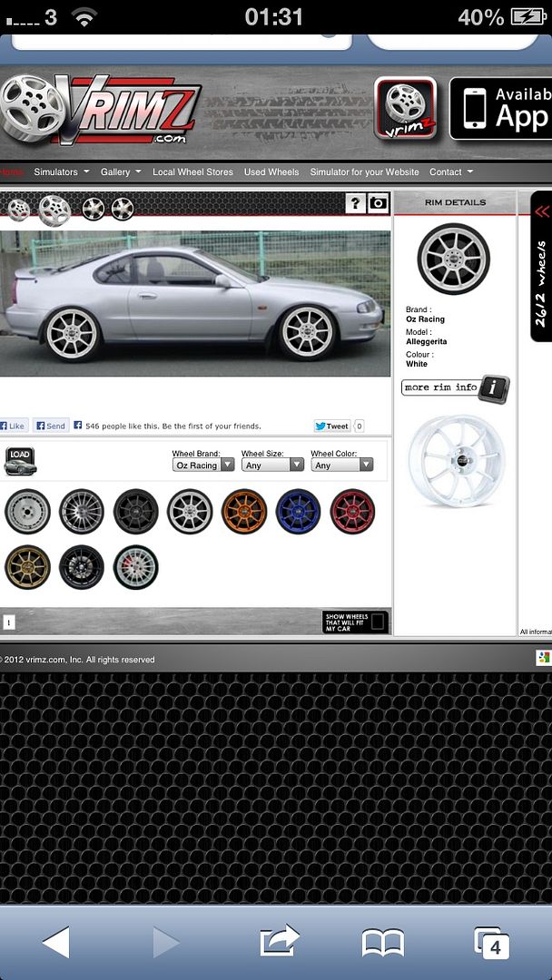Open the Wheel Color dropdown
The image size is (552, 980).
click(x=341, y=465)
